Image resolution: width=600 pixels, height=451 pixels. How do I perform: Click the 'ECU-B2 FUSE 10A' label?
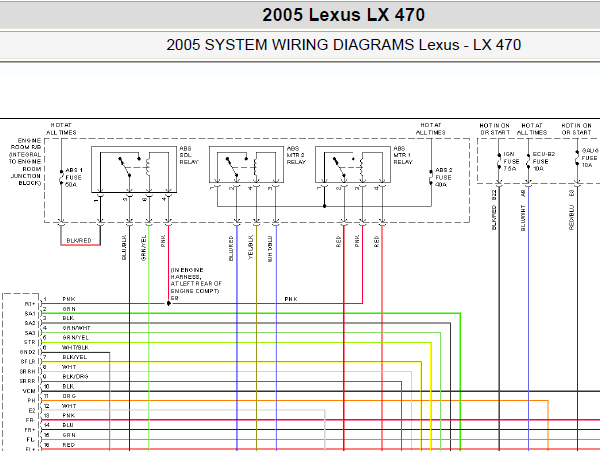543,161
